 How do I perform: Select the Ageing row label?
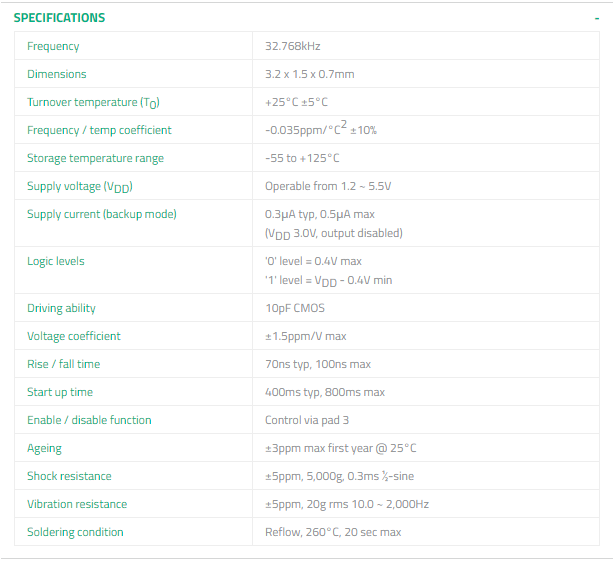(x=44, y=448)
